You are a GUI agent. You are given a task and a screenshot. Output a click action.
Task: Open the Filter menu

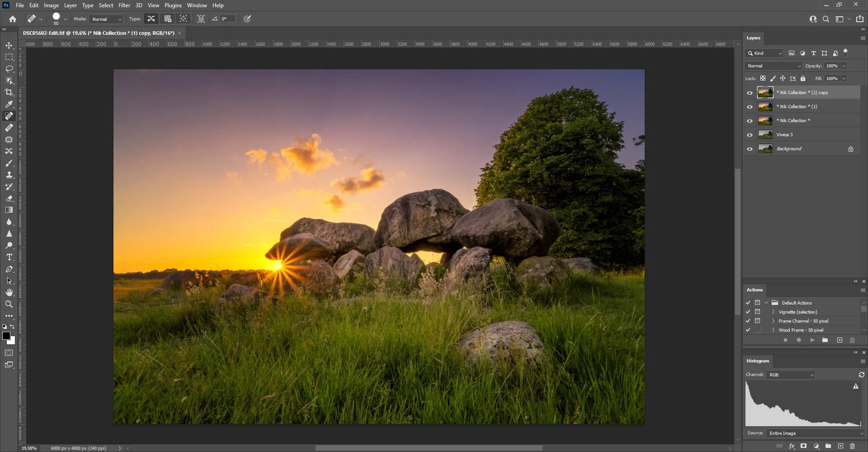(x=124, y=5)
